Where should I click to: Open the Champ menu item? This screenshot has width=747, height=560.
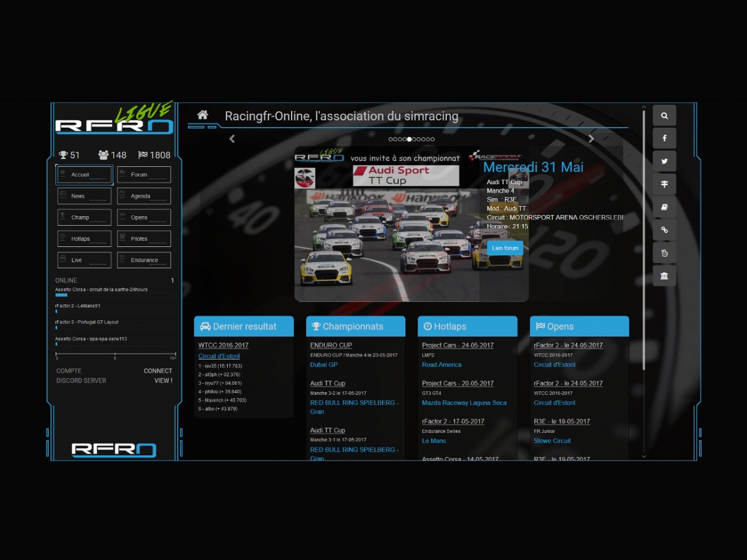[84, 217]
